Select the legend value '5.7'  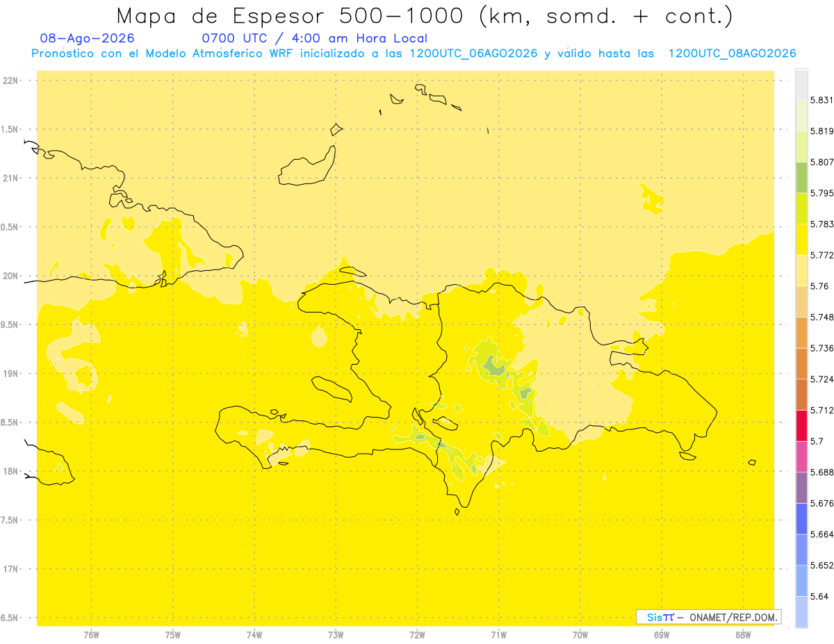click(817, 441)
